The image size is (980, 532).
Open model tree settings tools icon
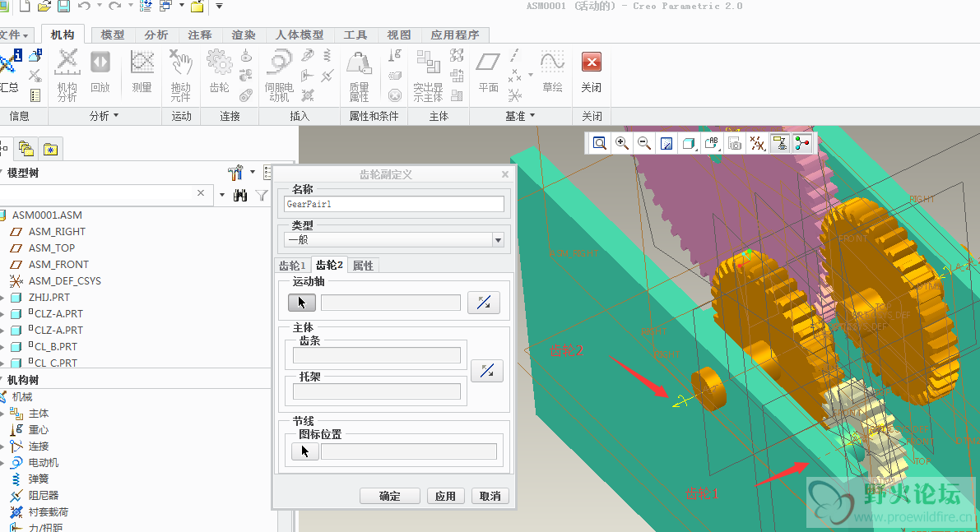[235, 173]
